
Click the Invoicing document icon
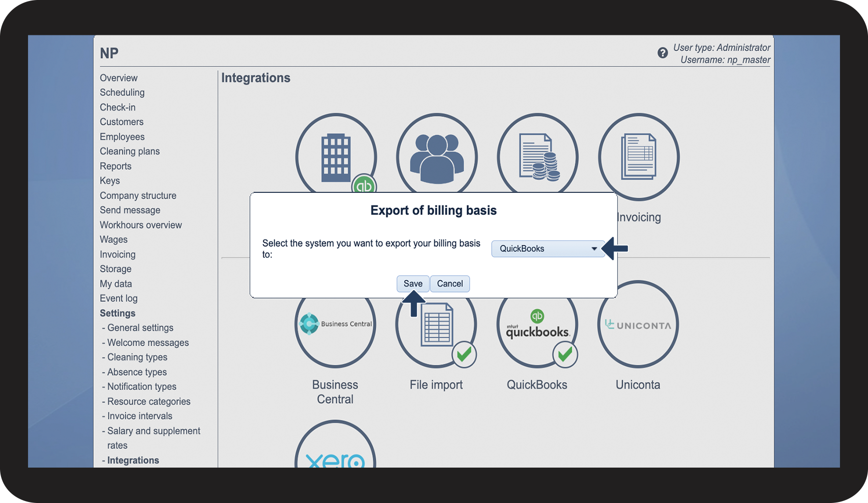[639, 157]
